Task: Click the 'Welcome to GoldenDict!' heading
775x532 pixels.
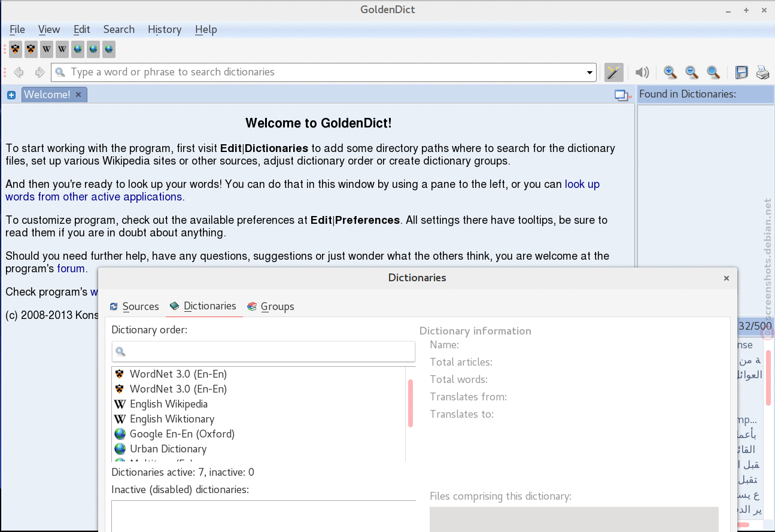Action: [318, 124]
